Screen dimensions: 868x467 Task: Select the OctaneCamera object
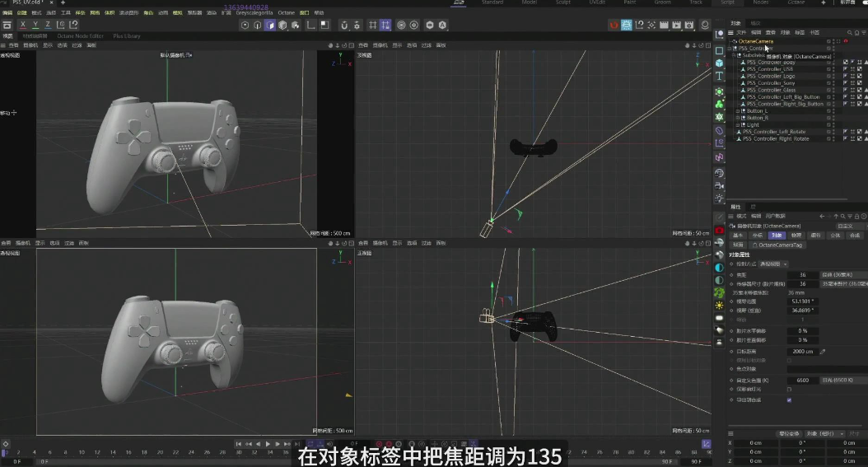click(756, 41)
